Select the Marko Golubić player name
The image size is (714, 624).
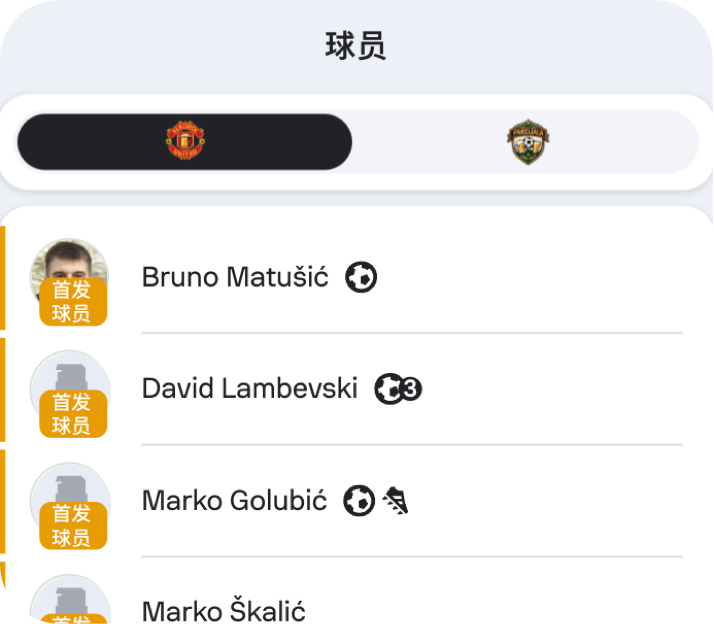click(234, 501)
